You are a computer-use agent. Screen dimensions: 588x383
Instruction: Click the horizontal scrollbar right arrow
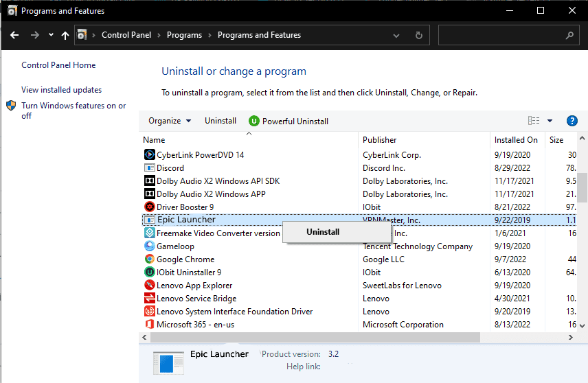(x=571, y=337)
